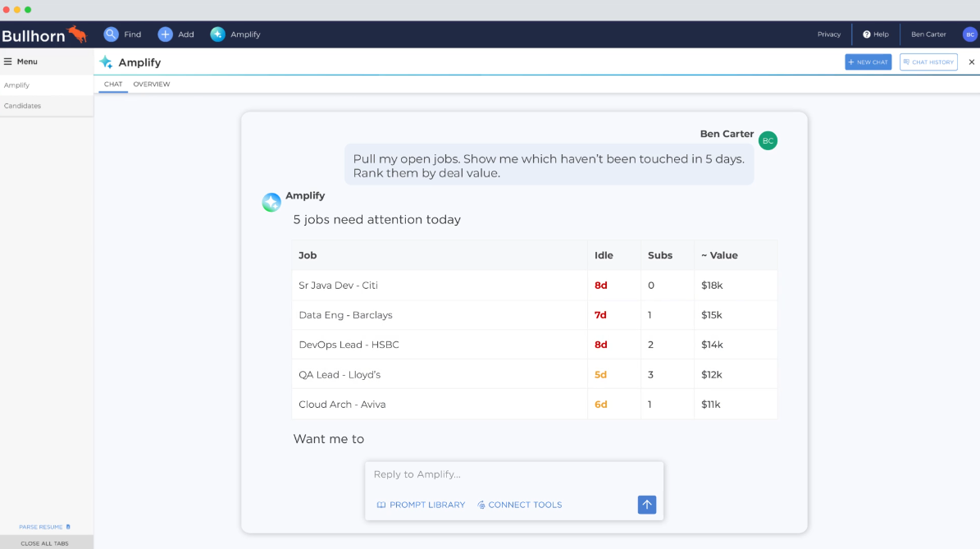Open the Ben Carter user menu
The height and width of the screenshot is (549, 980).
(x=928, y=34)
